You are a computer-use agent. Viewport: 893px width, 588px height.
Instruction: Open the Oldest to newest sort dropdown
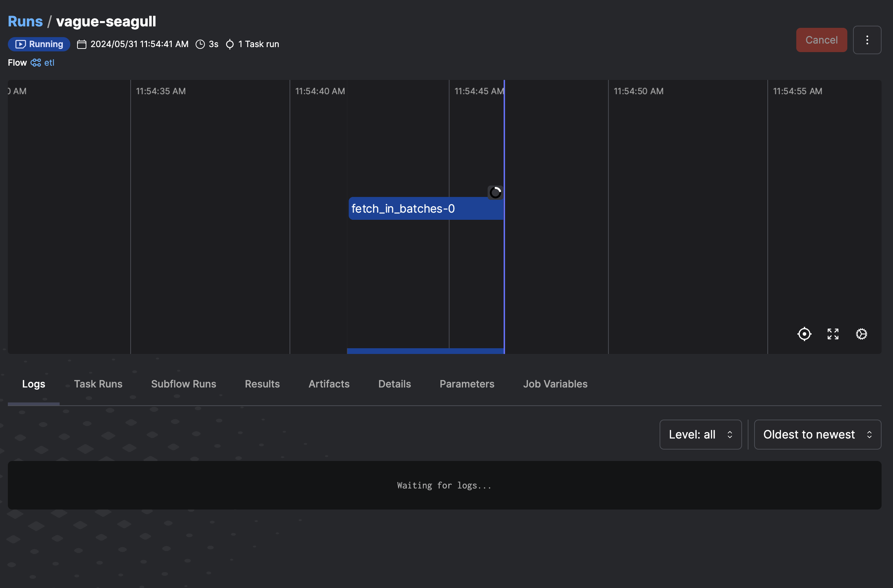click(817, 434)
